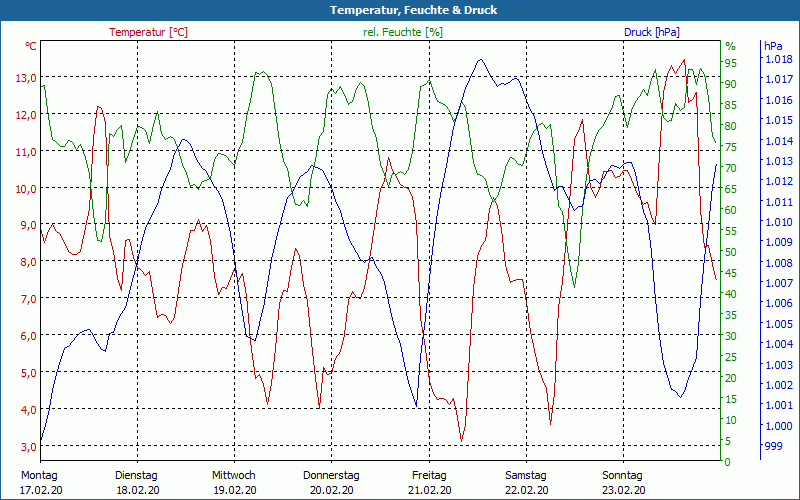Click the 1.007 pressure axis value

(779, 283)
